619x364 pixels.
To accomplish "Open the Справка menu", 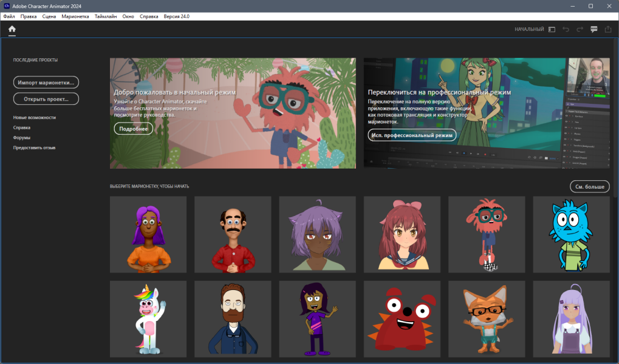I will pos(149,16).
